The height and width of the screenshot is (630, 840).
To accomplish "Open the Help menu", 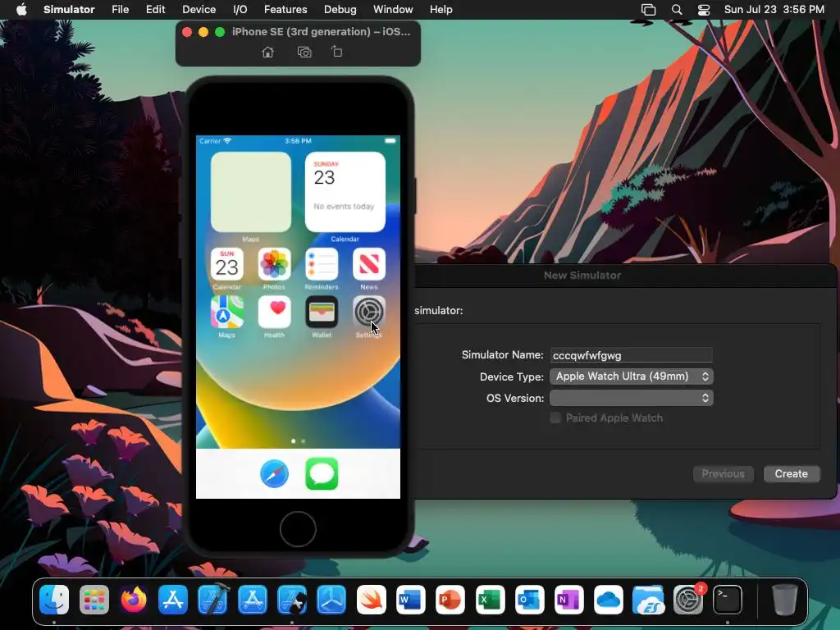I will 441,10.
